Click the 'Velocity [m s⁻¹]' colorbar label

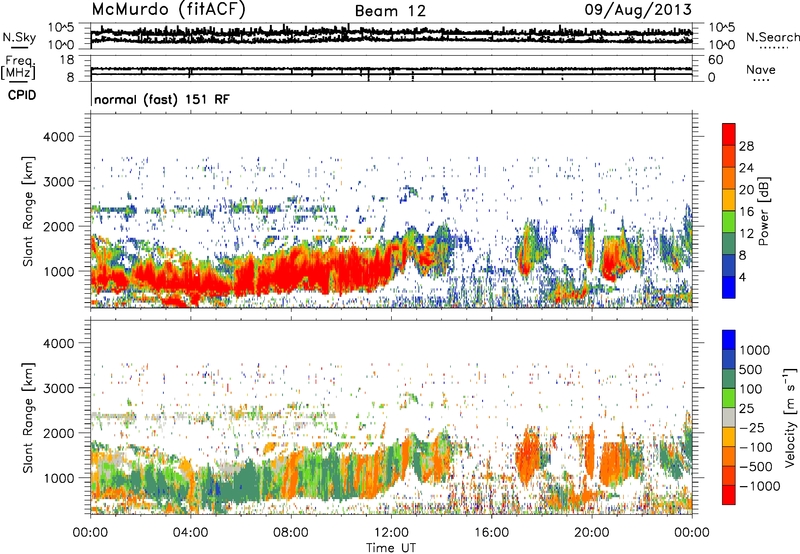click(790, 417)
